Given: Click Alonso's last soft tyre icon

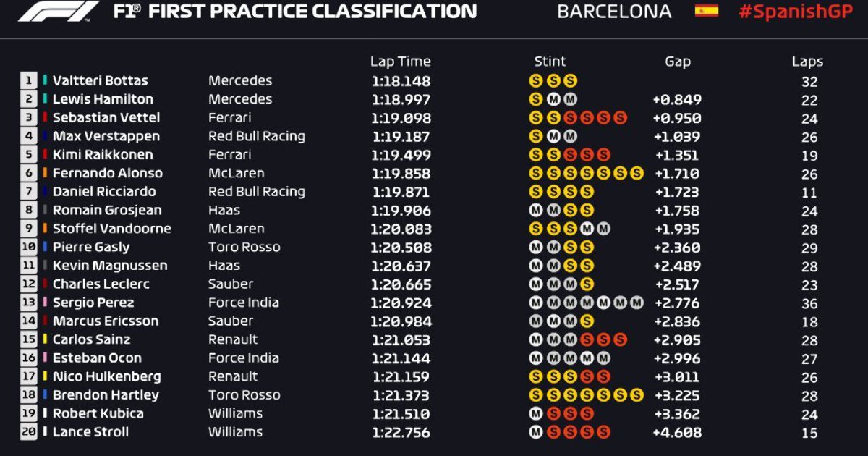Looking at the screenshot, I should tap(637, 173).
